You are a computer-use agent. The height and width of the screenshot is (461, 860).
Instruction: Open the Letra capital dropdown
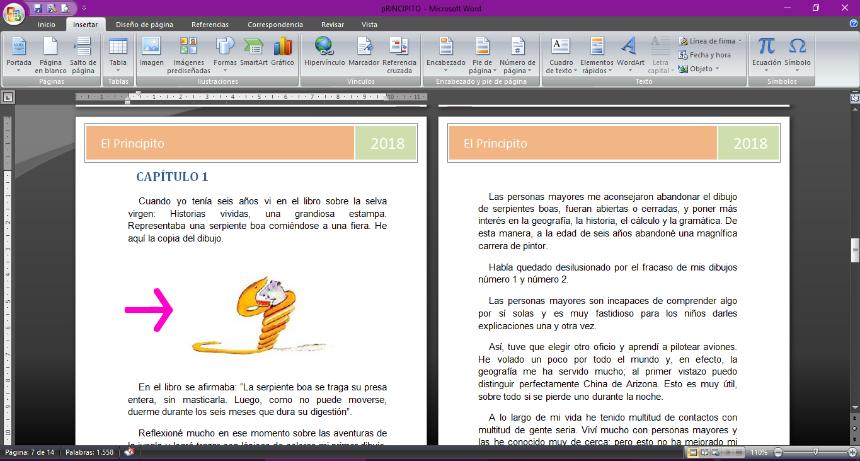click(660, 55)
